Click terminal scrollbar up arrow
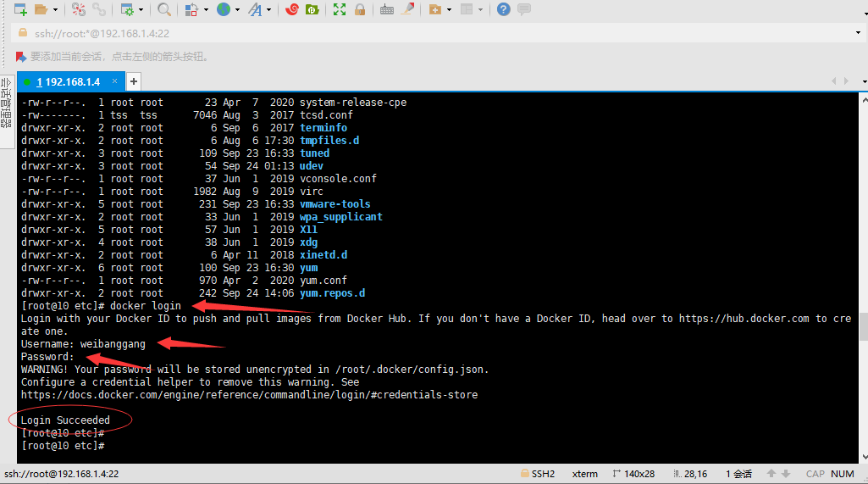Viewport: 868px width, 484px height. click(x=864, y=100)
